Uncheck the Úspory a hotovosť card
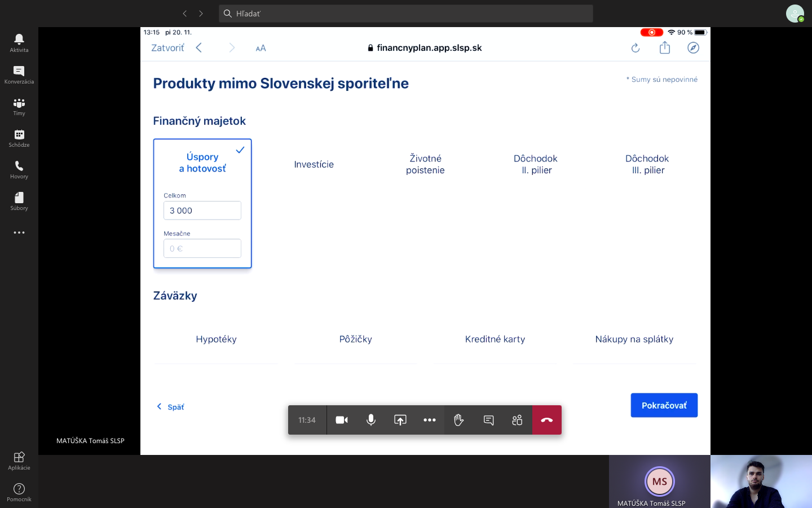Image resolution: width=812 pixels, height=508 pixels. click(x=240, y=150)
